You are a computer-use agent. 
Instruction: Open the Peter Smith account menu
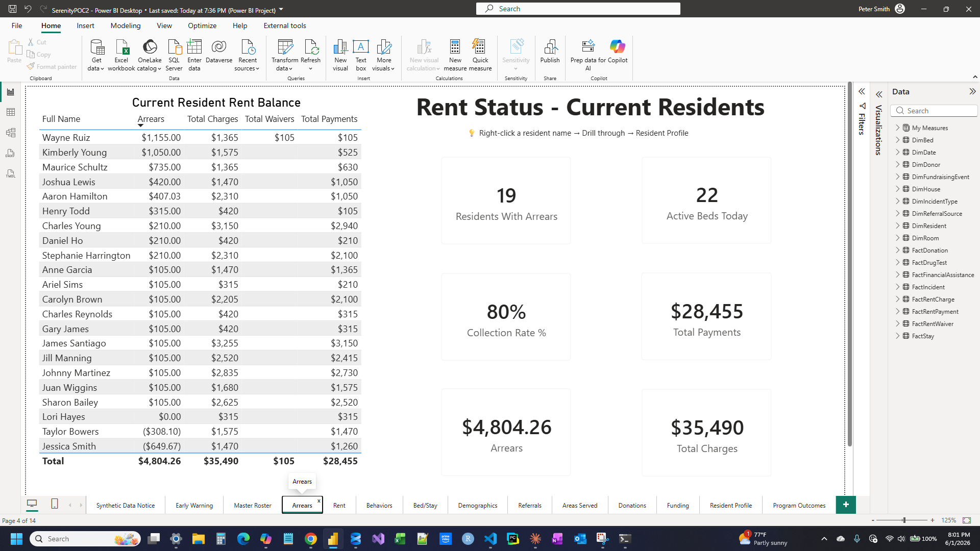[x=881, y=9]
